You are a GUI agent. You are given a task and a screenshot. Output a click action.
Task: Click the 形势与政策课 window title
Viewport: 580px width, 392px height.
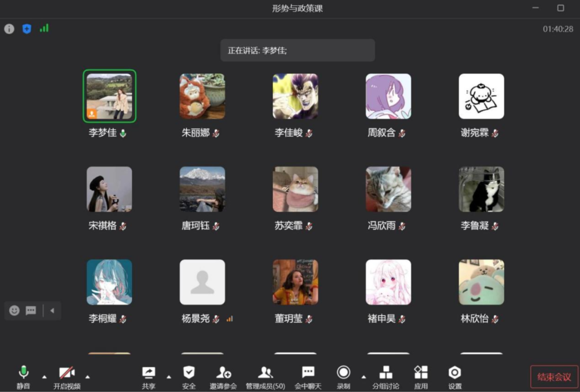point(297,9)
